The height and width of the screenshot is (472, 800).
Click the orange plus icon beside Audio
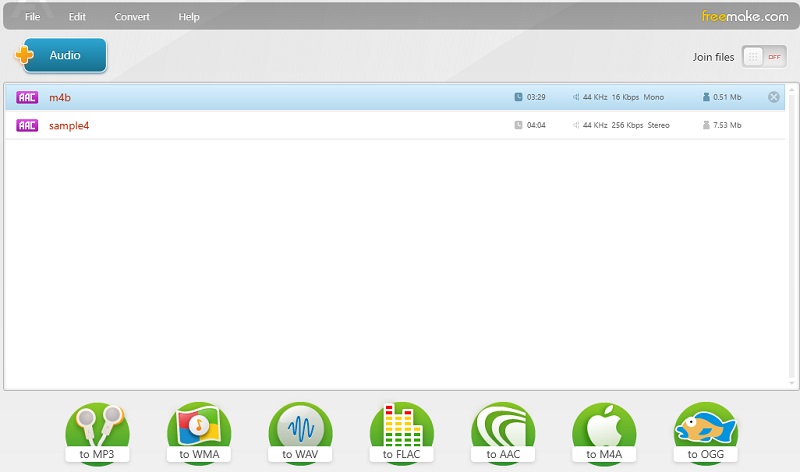pyautogui.click(x=24, y=55)
